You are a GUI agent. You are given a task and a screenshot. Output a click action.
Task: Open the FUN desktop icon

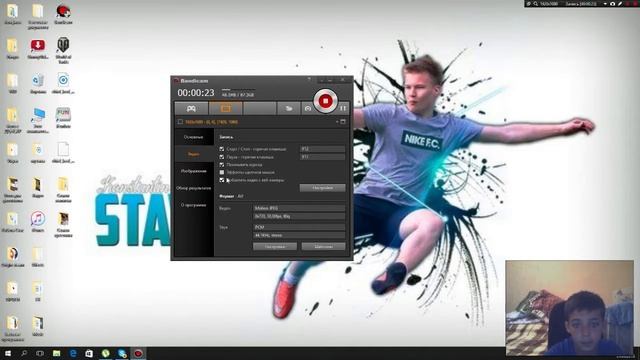pos(63,118)
